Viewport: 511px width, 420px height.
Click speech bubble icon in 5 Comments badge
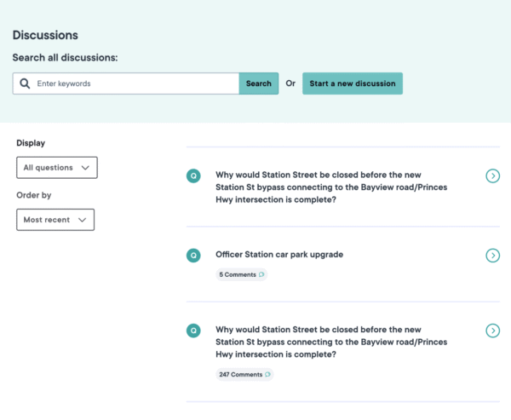(261, 274)
